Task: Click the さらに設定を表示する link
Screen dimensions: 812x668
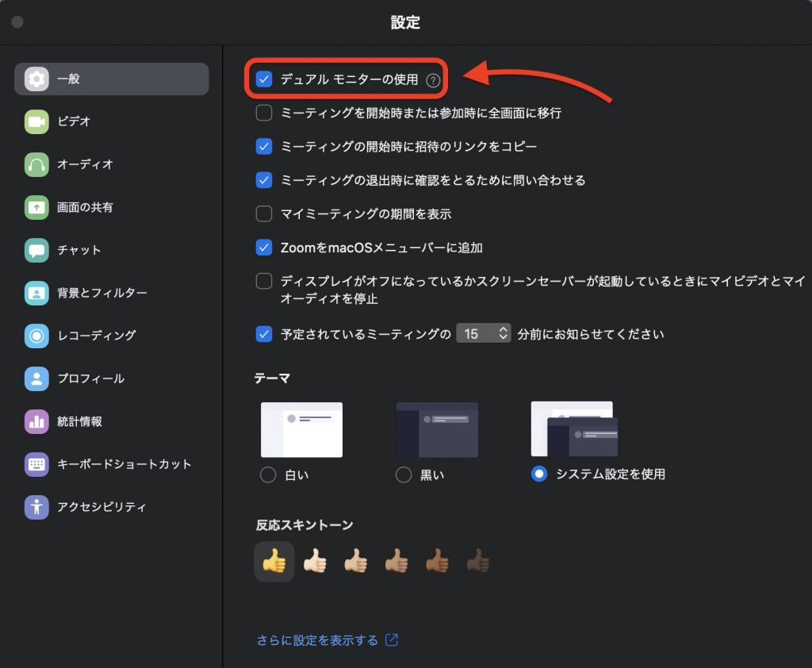Action: 317,640
